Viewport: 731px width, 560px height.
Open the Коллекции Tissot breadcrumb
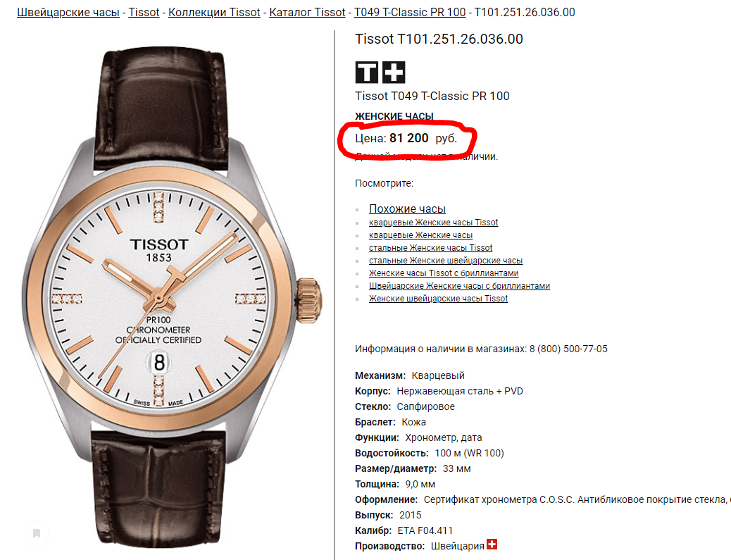214,12
